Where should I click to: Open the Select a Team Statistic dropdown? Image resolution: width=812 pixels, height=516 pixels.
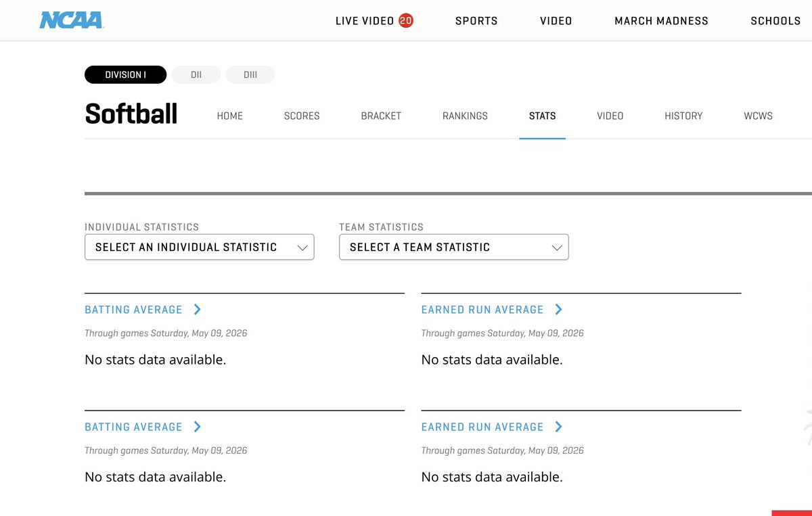pyautogui.click(x=454, y=247)
